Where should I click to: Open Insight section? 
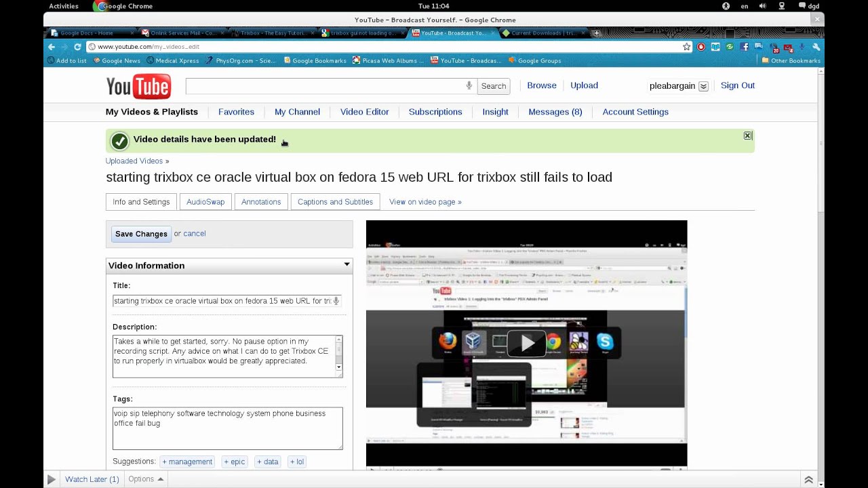[x=495, y=112]
